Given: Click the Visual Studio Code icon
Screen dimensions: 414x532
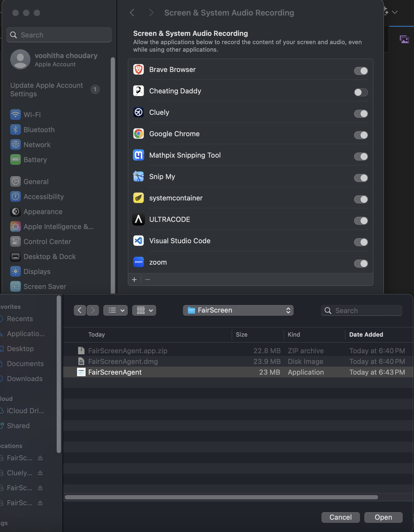Looking at the screenshot, I should (x=139, y=241).
